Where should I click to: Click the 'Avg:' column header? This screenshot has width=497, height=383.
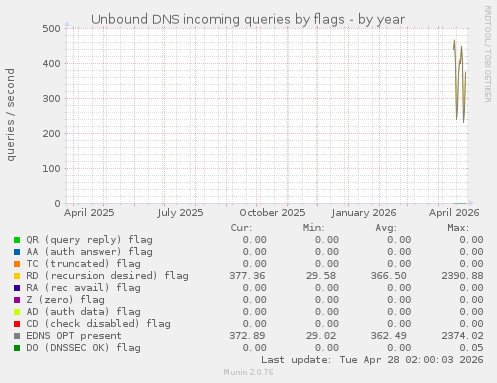(x=386, y=228)
